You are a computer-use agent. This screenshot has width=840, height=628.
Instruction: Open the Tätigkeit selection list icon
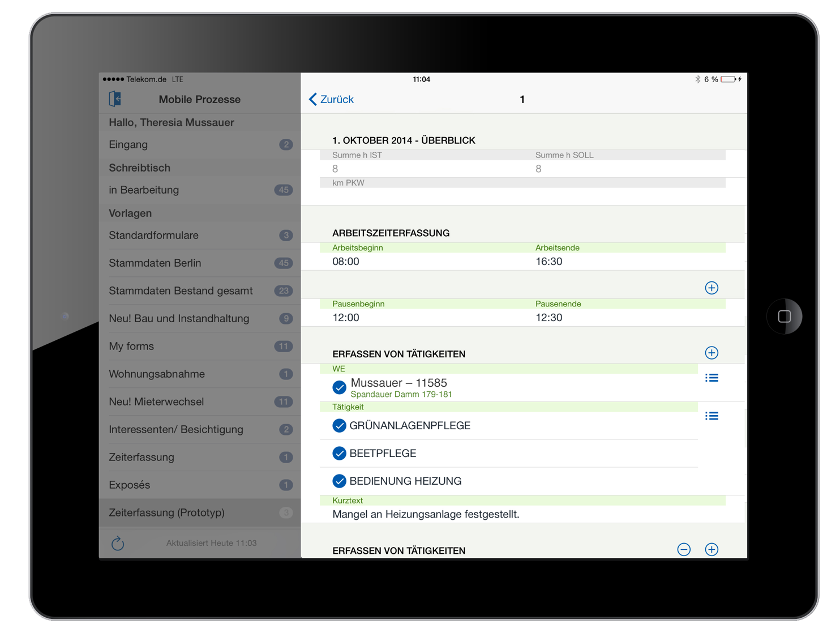tap(712, 416)
